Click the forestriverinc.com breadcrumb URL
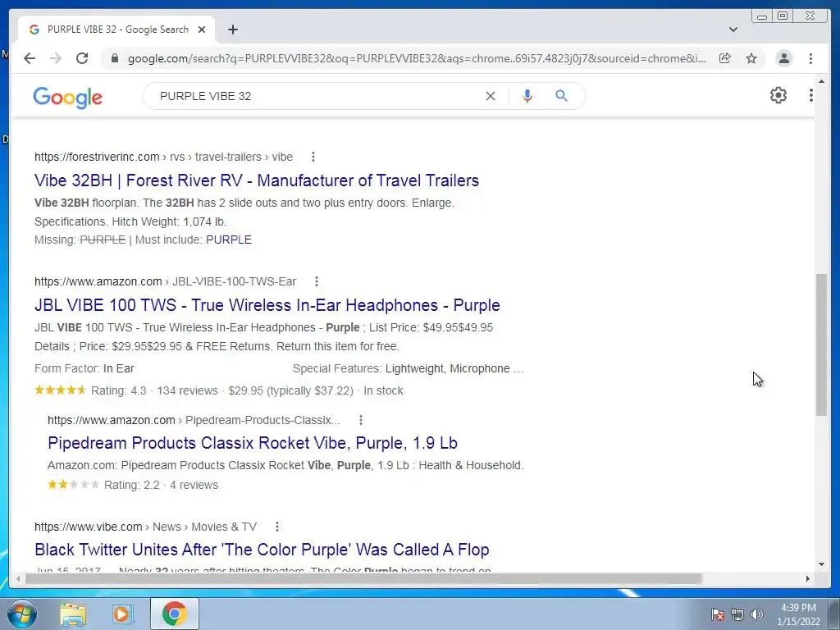The height and width of the screenshot is (630, 840). pyautogui.click(x=163, y=157)
